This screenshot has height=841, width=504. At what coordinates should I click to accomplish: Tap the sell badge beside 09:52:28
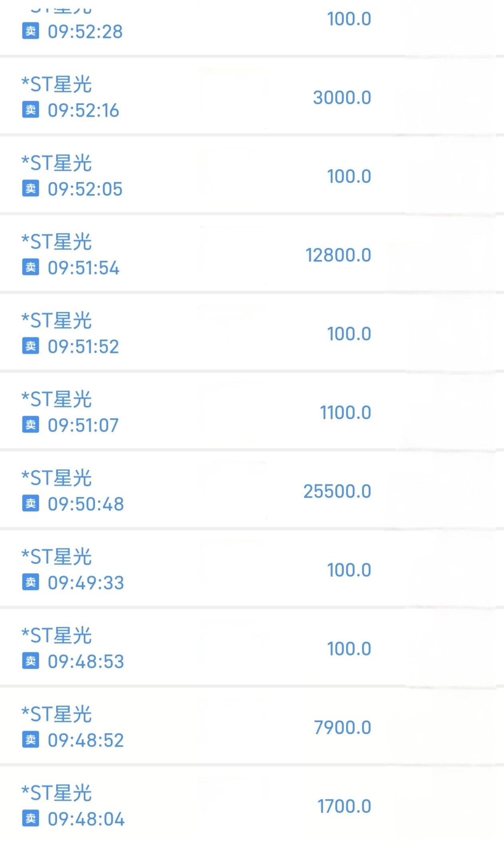pyautogui.click(x=31, y=31)
